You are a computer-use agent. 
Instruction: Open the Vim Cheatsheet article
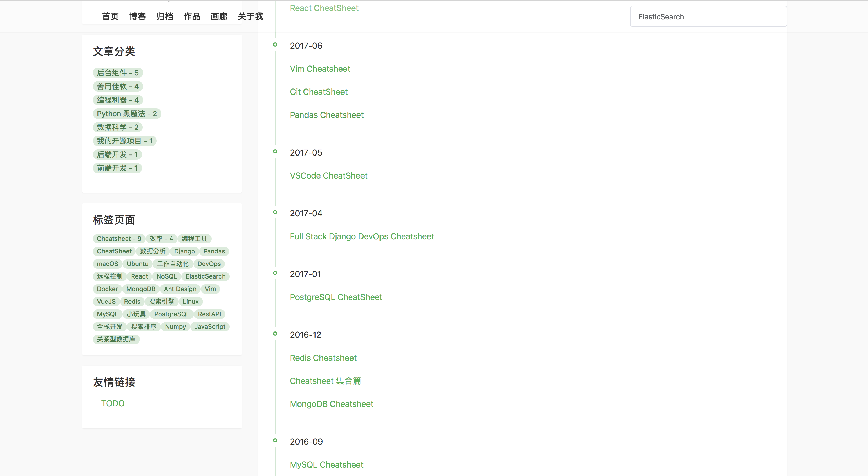click(x=320, y=69)
